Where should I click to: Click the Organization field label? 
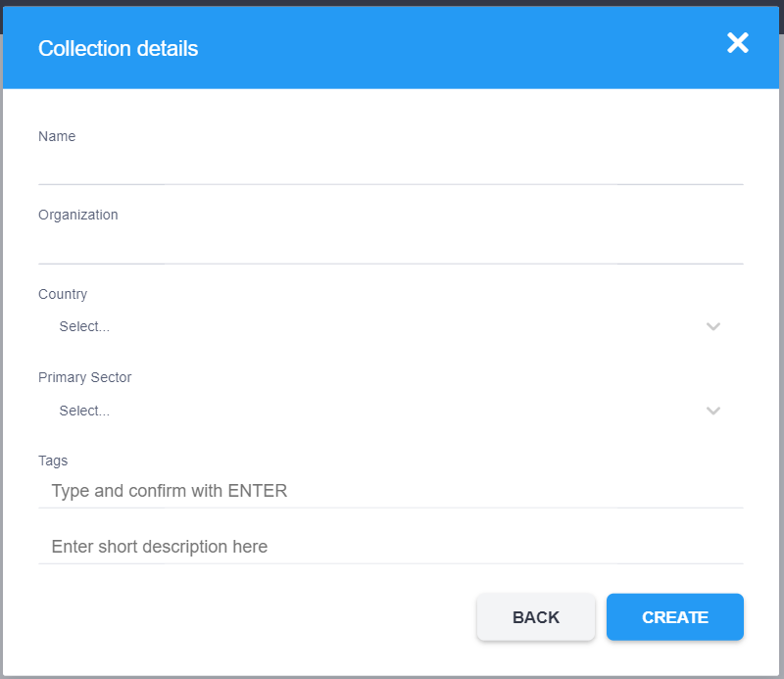click(77, 215)
